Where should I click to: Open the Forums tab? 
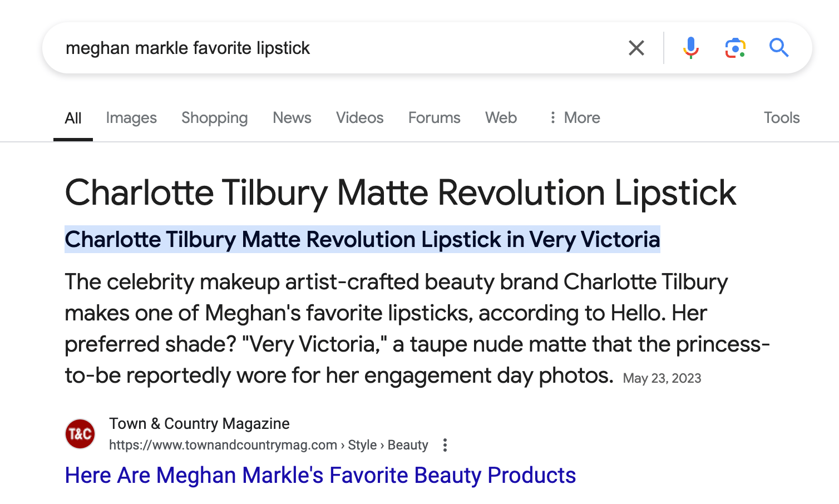[435, 118]
